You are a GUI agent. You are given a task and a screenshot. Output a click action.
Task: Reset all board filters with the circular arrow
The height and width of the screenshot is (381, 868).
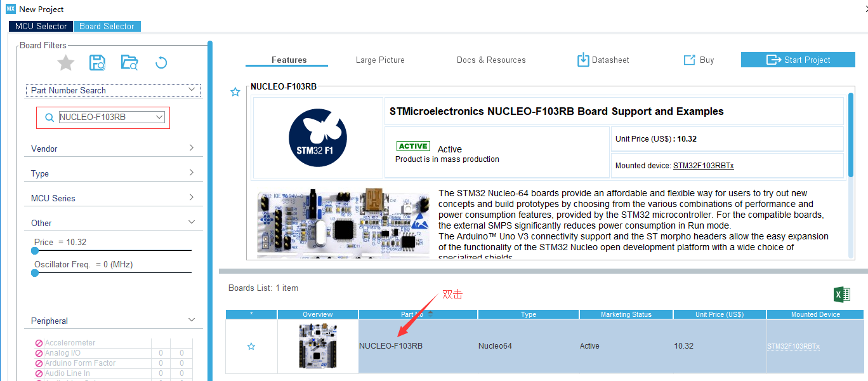coord(161,62)
